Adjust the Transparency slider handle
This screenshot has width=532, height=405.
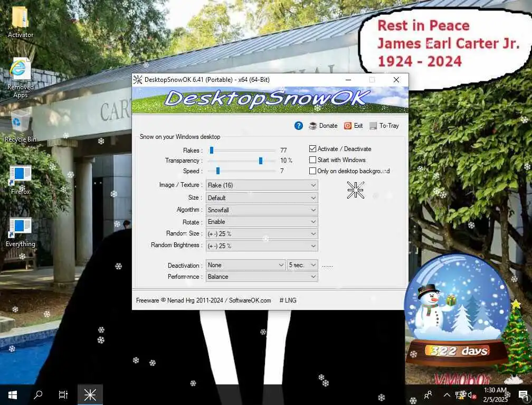pyautogui.click(x=261, y=161)
